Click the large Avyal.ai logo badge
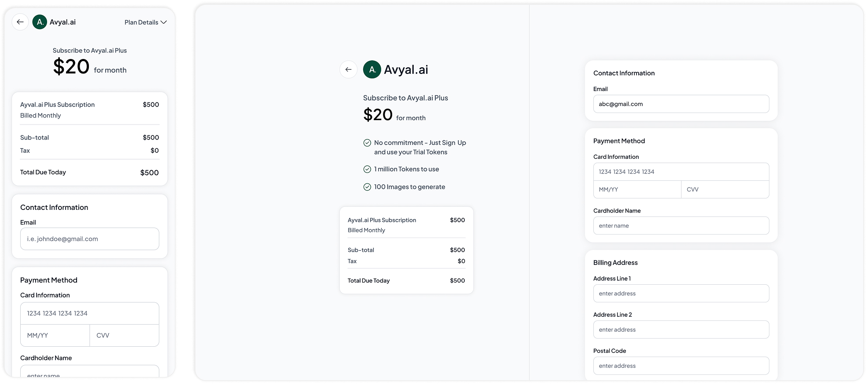This screenshot has height=385, width=868. 372,70
